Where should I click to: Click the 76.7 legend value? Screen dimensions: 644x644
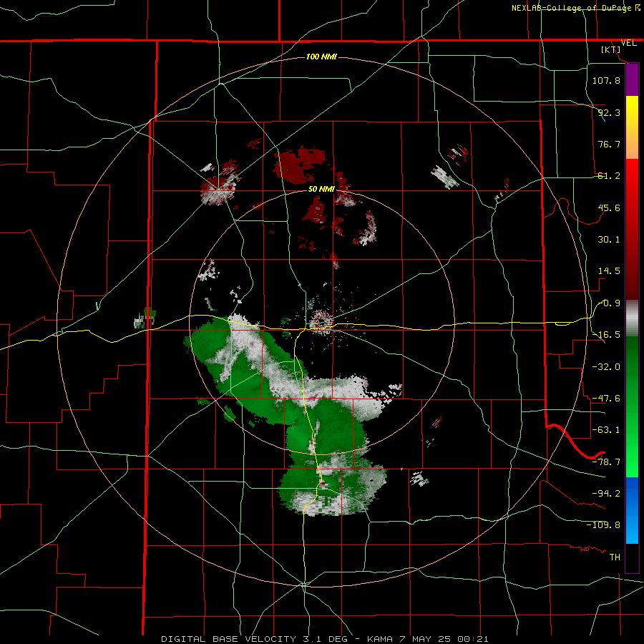(609, 144)
